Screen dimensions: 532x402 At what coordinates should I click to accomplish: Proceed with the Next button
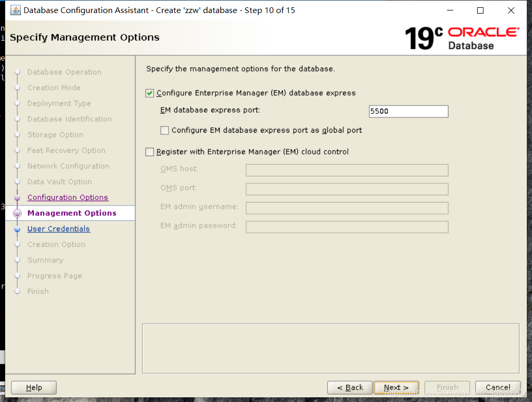click(396, 387)
